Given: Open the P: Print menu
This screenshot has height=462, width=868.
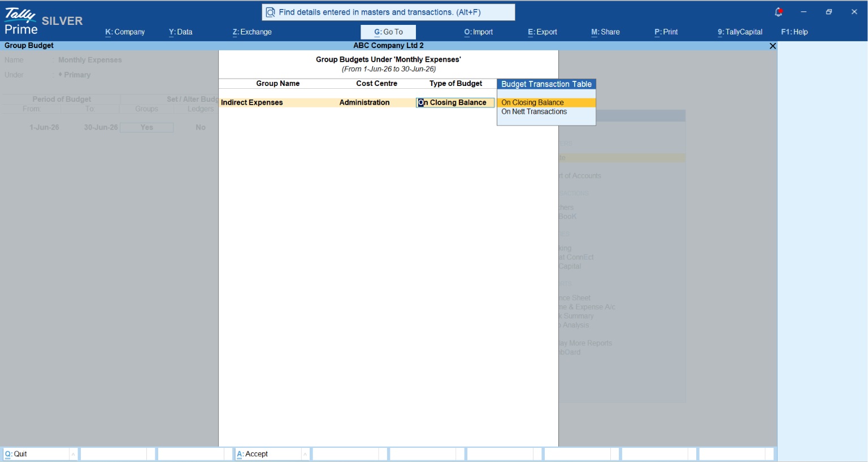Looking at the screenshot, I should [x=666, y=32].
